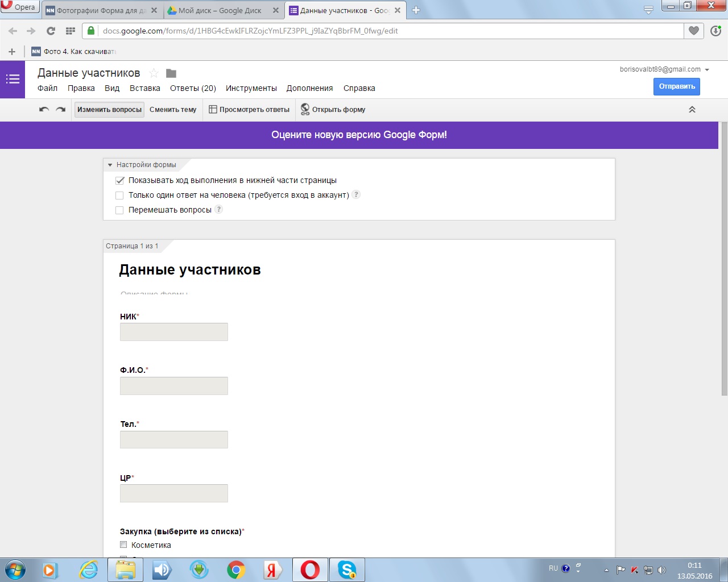Click the undo arrow icon
This screenshot has height=582, width=728.
[44, 109]
